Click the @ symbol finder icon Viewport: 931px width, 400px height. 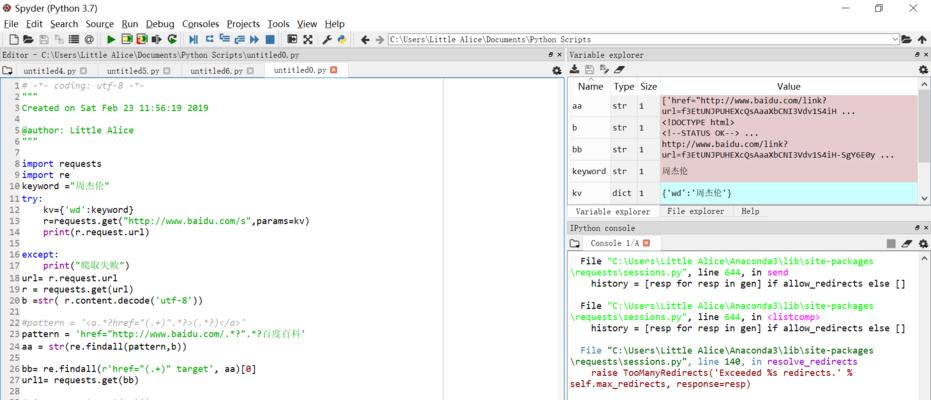click(89, 40)
